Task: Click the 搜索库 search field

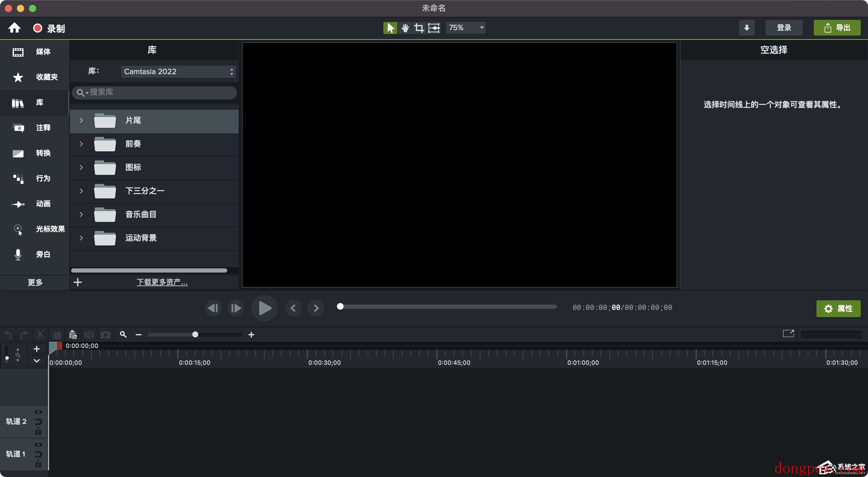Action: tap(154, 92)
